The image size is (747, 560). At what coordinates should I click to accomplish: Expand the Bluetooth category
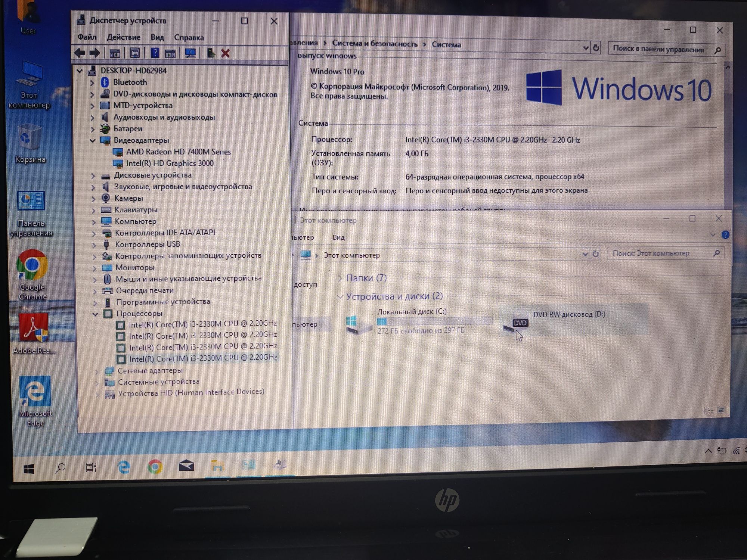(x=92, y=83)
